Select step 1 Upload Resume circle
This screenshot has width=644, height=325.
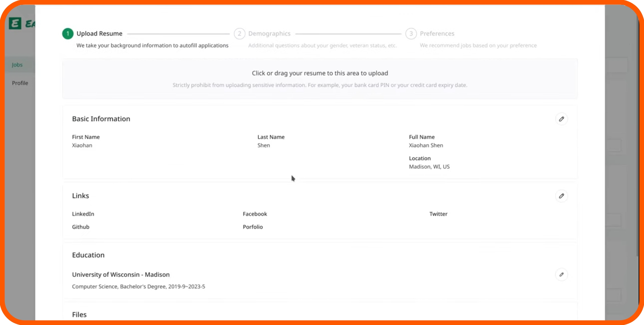pyautogui.click(x=68, y=33)
